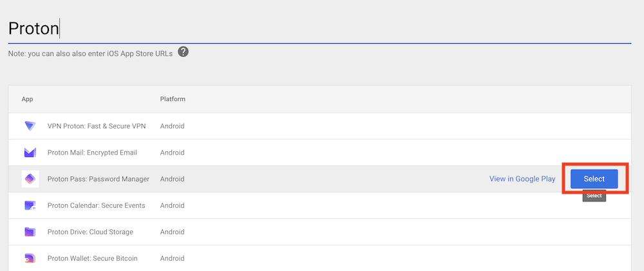Choose Proton Pass: Password Manager text
Image resolution: width=644 pixels, height=271 pixels.
[98, 179]
